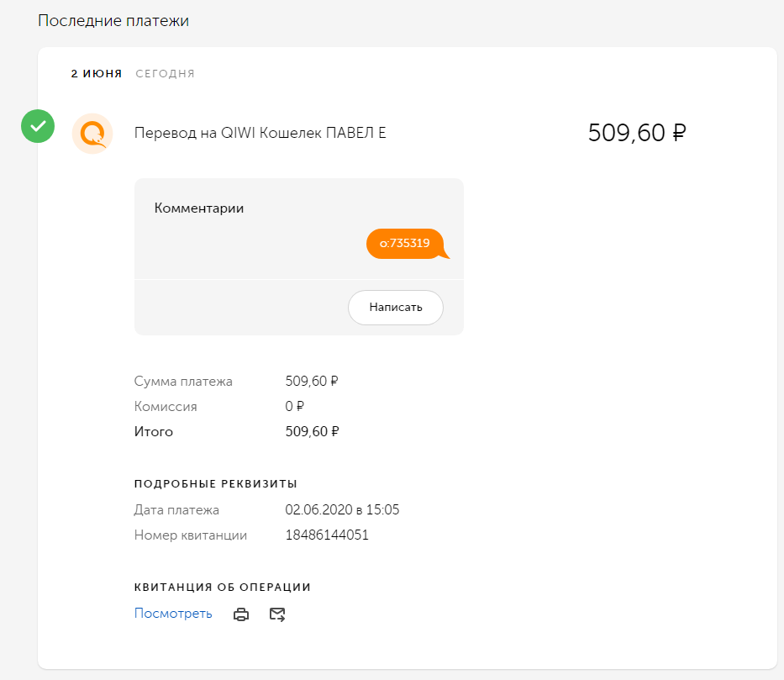The width and height of the screenshot is (784, 680).
Task: Click the orange QIWI wallet logo
Action: click(92, 133)
